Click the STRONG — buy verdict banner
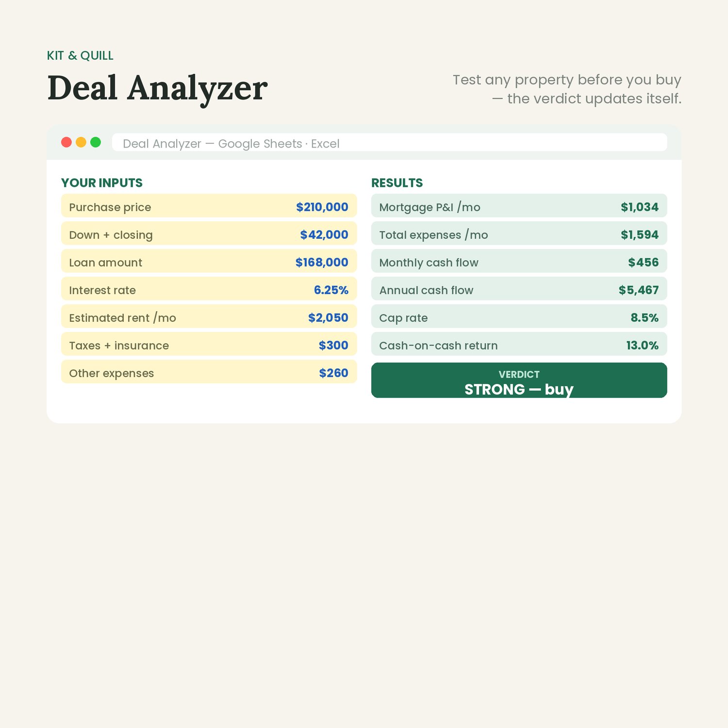 point(519,381)
